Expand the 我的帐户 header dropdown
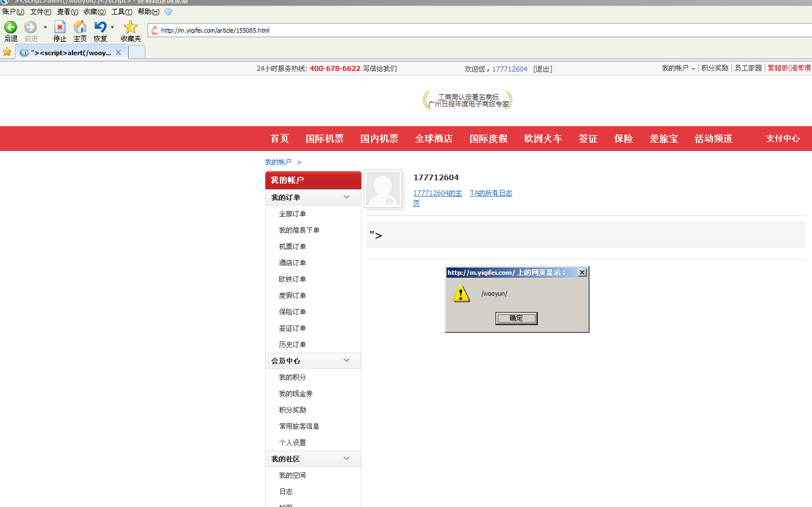This screenshot has height=507, width=812. [679, 68]
